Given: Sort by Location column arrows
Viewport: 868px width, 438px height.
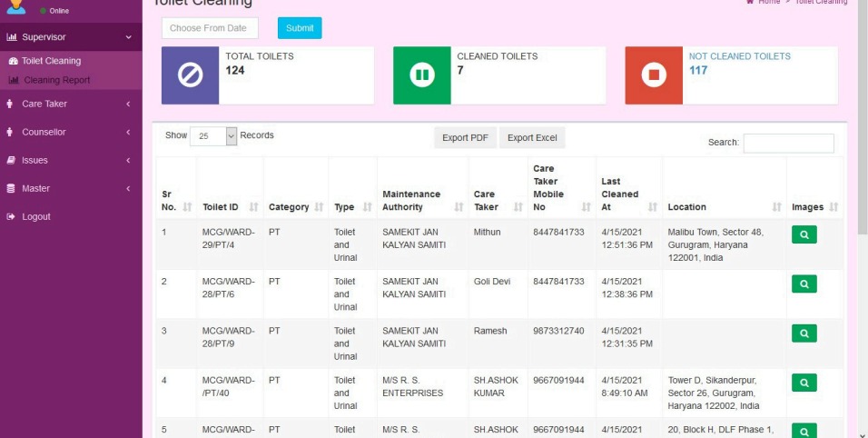Looking at the screenshot, I should [x=776, y=207].
